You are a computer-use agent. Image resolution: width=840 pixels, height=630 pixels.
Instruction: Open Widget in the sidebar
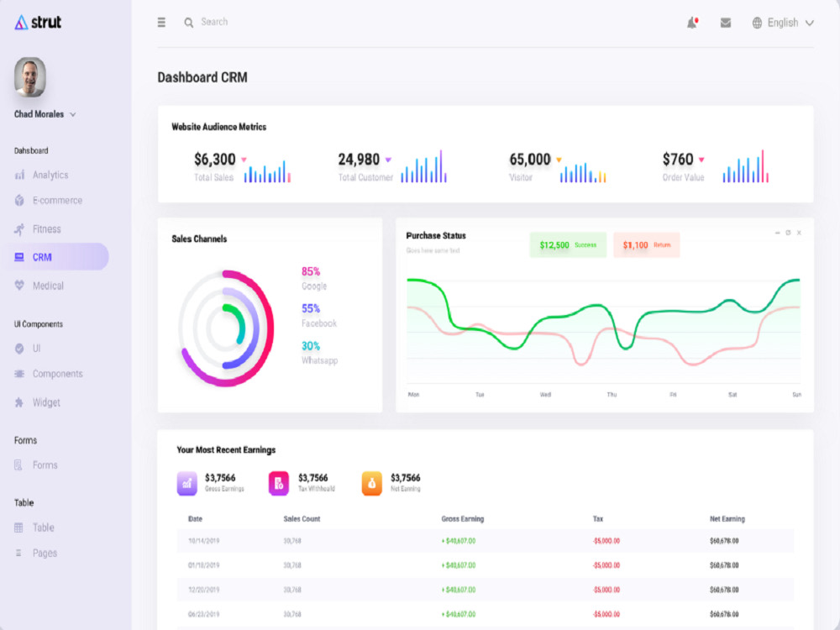point(46,403)
